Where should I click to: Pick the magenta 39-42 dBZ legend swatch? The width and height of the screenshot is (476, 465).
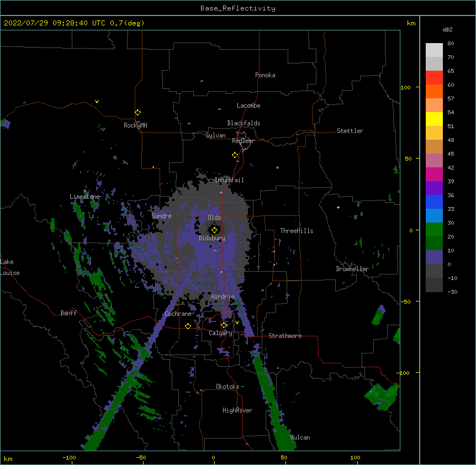tap(434, 175)
